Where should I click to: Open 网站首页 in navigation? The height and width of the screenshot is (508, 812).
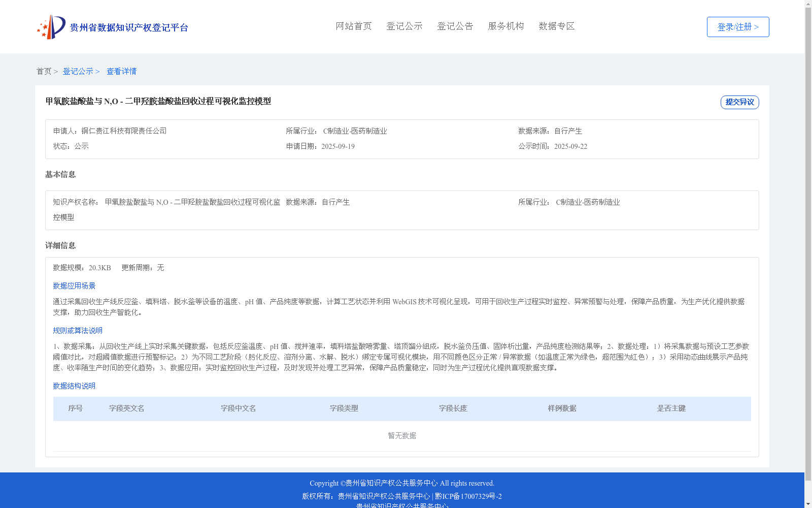click(354, 26)
